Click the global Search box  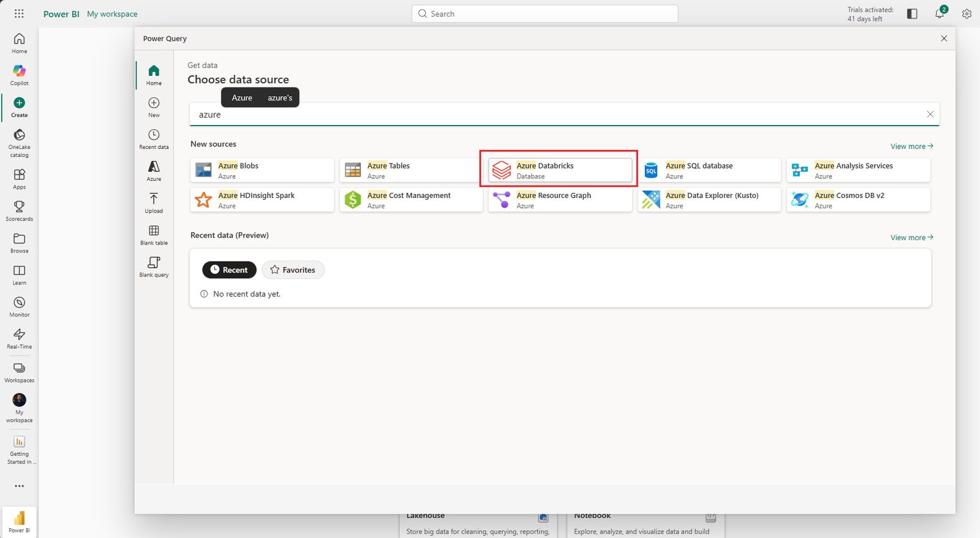545,13
